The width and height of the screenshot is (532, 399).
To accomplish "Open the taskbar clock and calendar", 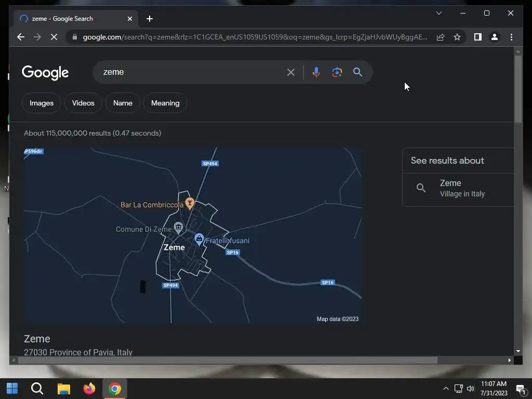I will (494, 389).
